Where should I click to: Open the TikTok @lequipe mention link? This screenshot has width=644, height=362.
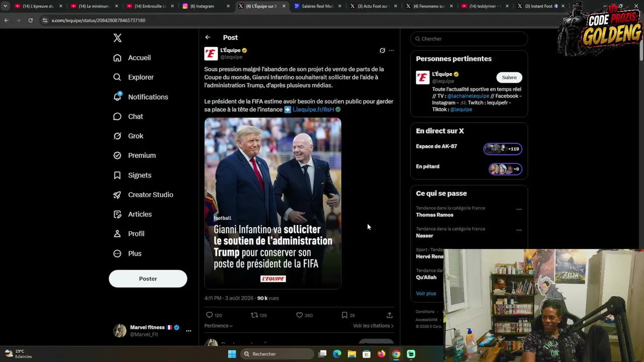pyautogui.click(x=461, y=110)
